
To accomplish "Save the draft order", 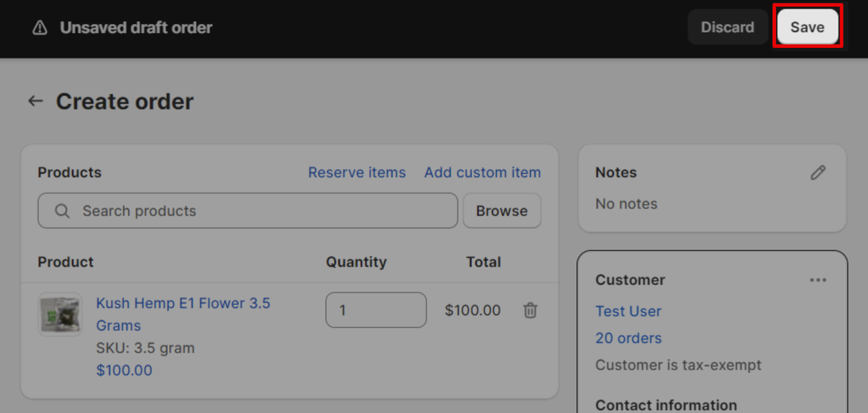I will 807,27.
